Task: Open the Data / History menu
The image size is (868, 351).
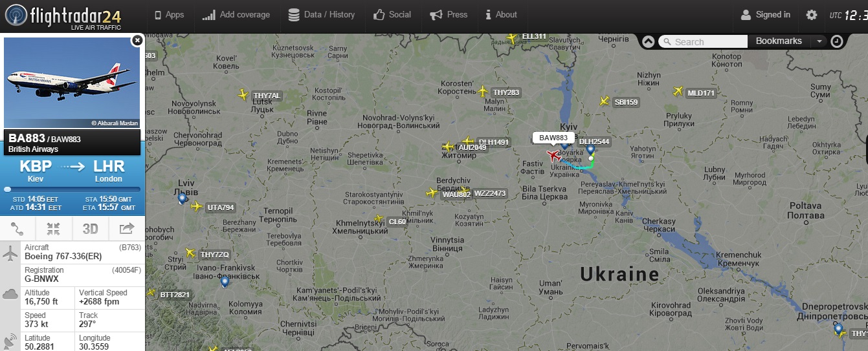Action: 322,15
